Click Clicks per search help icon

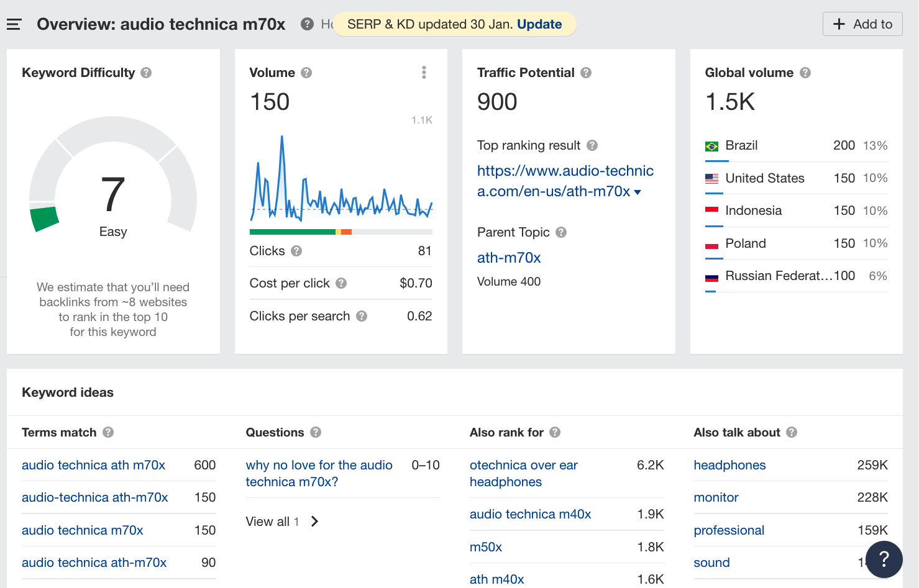[362, 316]
